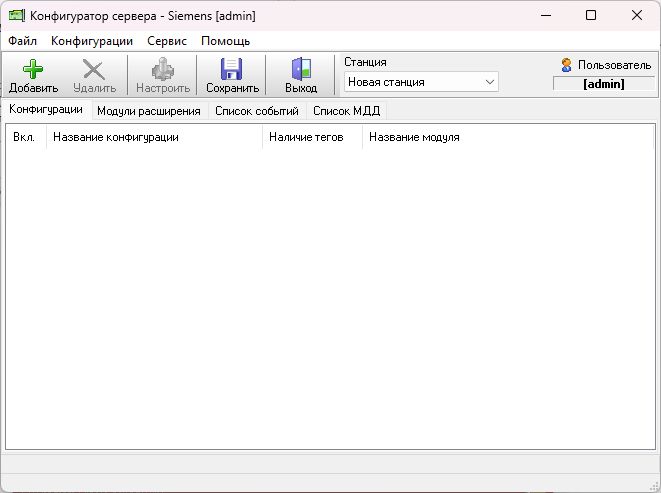Click the Удалить cross icon
The width and height of the screenshot is (661, 493).
pyautogui.click(x=94, y=69)
